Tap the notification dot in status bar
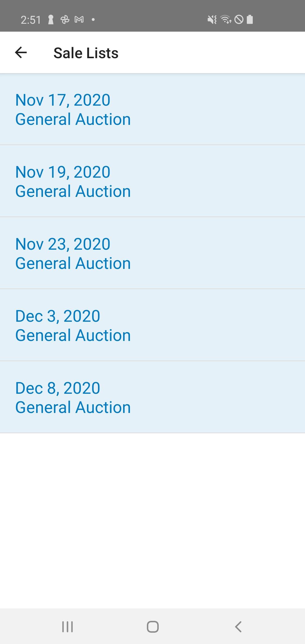Screen dimensions: 305x644 (93, 19)
